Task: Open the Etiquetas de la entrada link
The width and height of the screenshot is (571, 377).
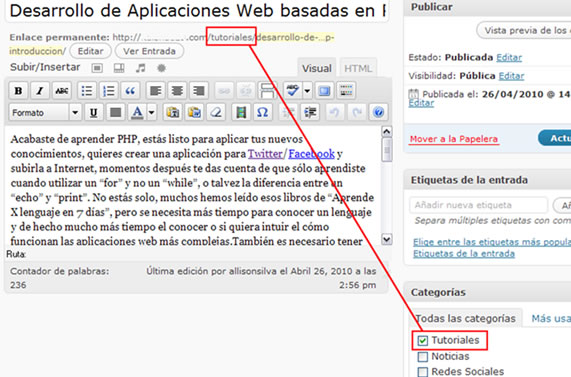Action: pos(464,254)
